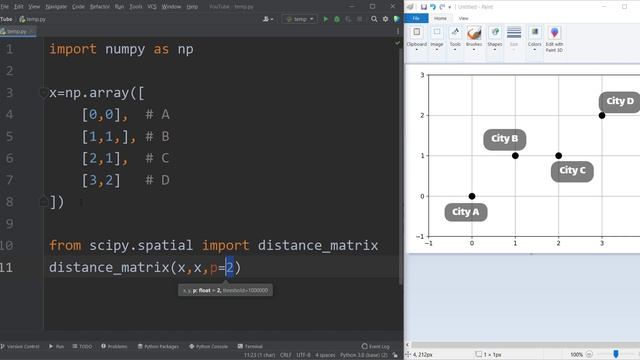Open the Python Packages tool window
This screenshot has width=640, height=360.
[158, 347]
